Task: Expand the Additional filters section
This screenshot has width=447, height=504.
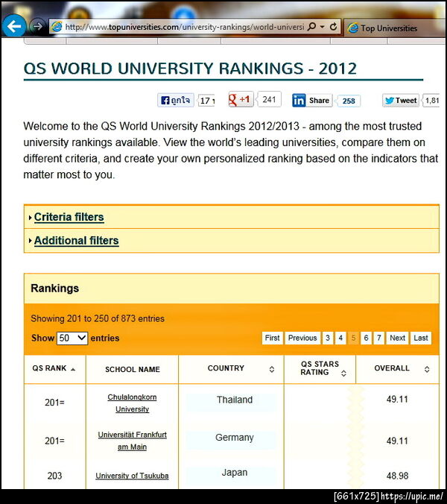Action: 77,240
